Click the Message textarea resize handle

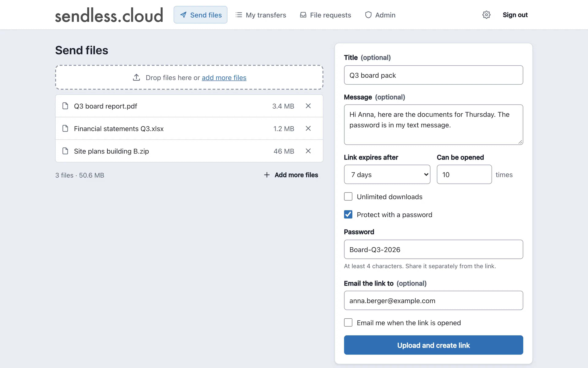click(520, 142)
